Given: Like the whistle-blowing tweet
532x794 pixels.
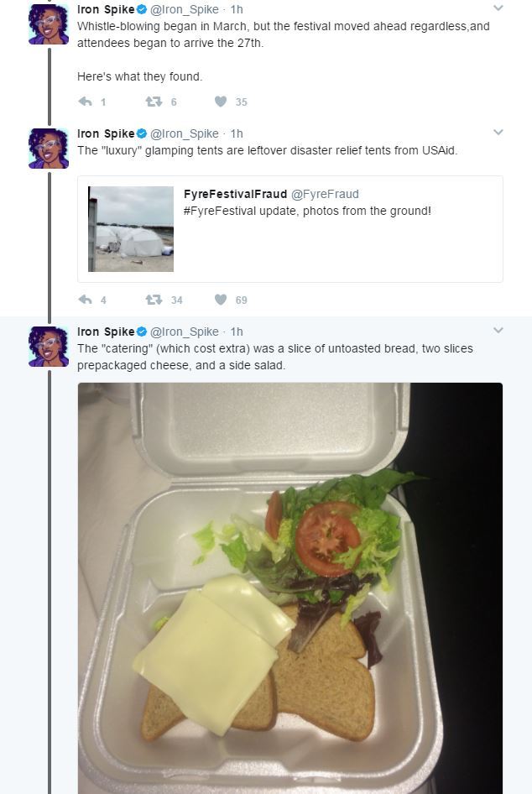Looking at the screenshot, I should coord(221,102).
